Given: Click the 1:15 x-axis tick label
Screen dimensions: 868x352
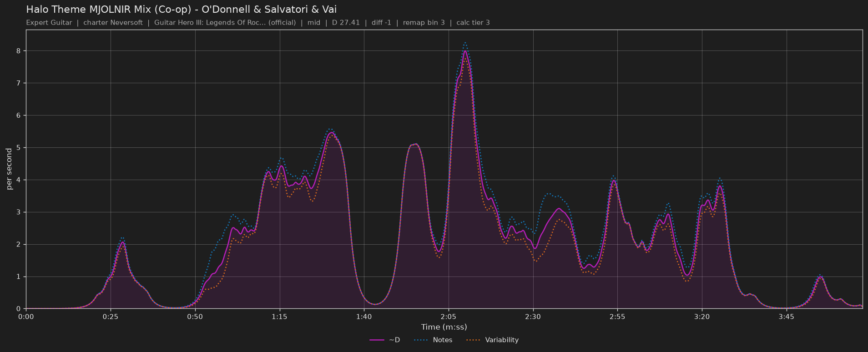Looking at the screenshot, I should [x=279, y=317].
